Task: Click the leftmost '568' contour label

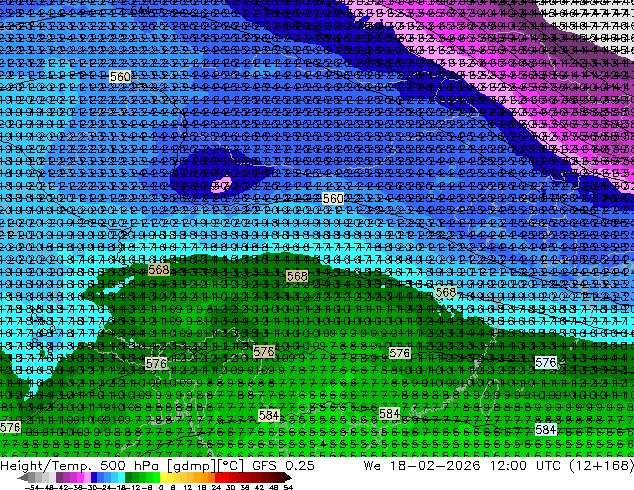Action: pyautogui.click(x=158, y=270)
